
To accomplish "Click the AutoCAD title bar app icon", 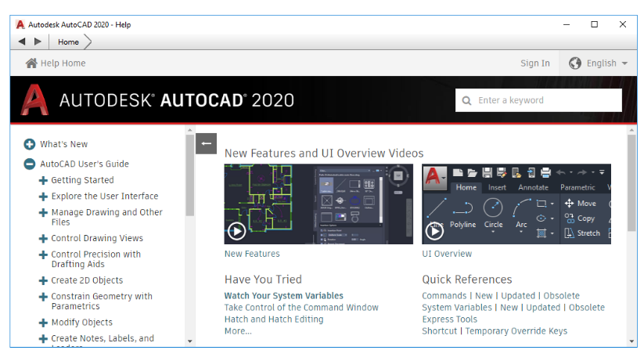I will click(x=20, y=25).
